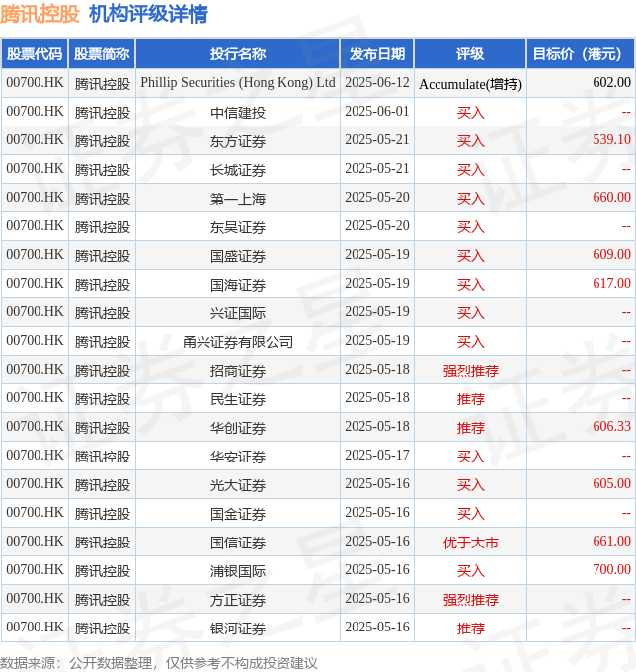This screenshot has height=672, width=636.
Task: Click 买入 rating in 中信建投 row
Action: (470, 113)
